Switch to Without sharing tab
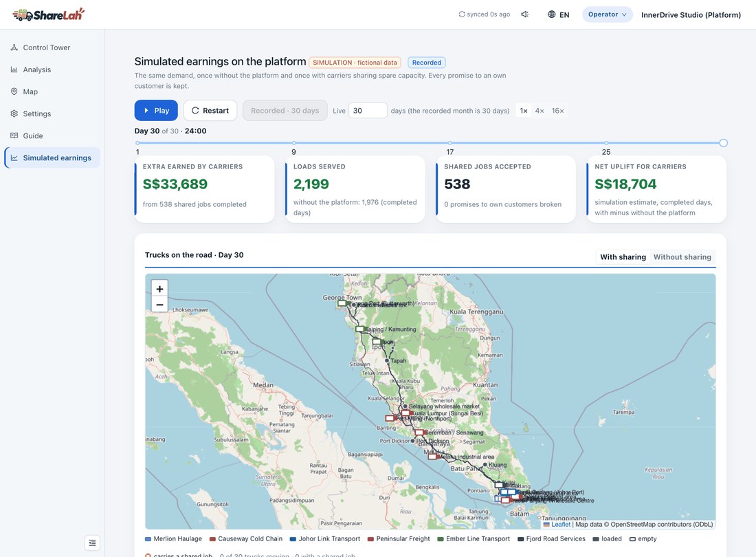This screenshot has height=557, width=756. coord(682,257)
